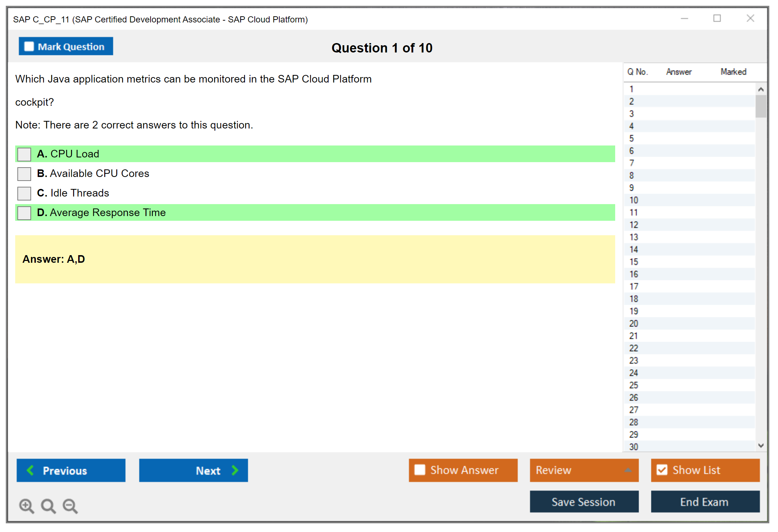Viewport: 778px width, 532px height.
Task: Jump to question 25 in list
Action: coord(634,385)
